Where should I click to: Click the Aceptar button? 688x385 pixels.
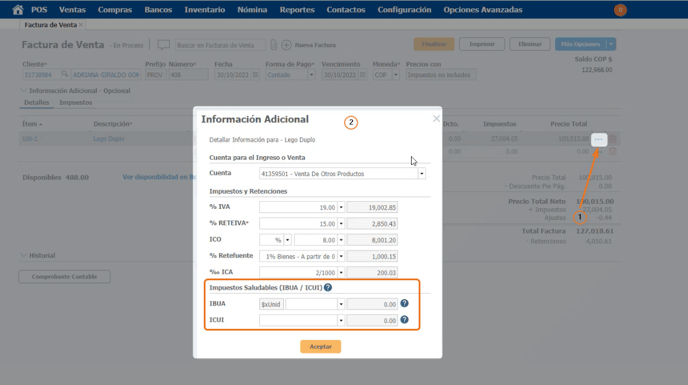[320, 346]
